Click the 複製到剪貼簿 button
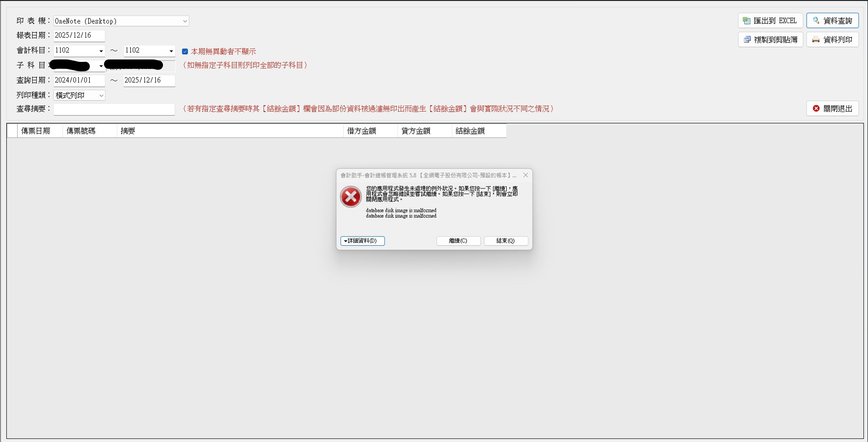868x442 pixels. tap(770, 40)
